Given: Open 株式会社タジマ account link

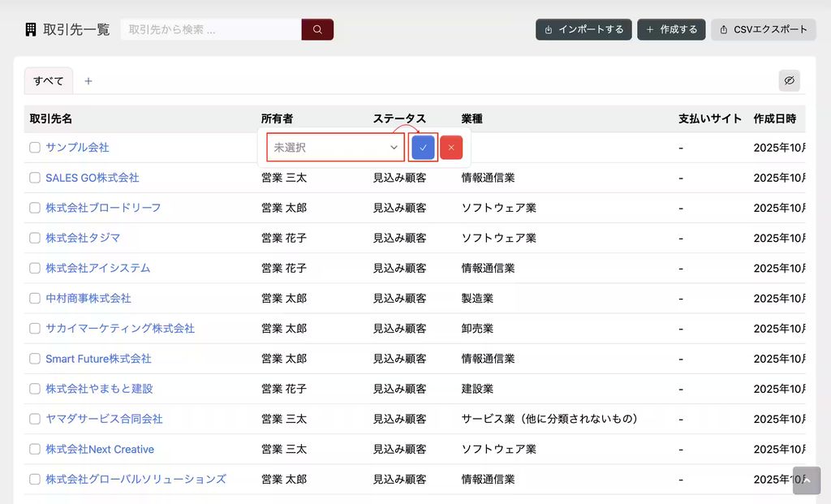Looking at the screenshot, I should pos(83,238).
